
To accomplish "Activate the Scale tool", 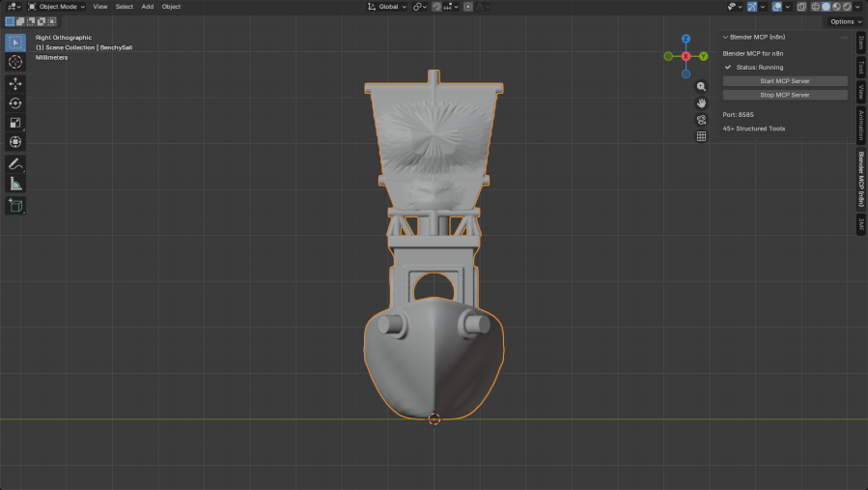I will tap(14, 123).
